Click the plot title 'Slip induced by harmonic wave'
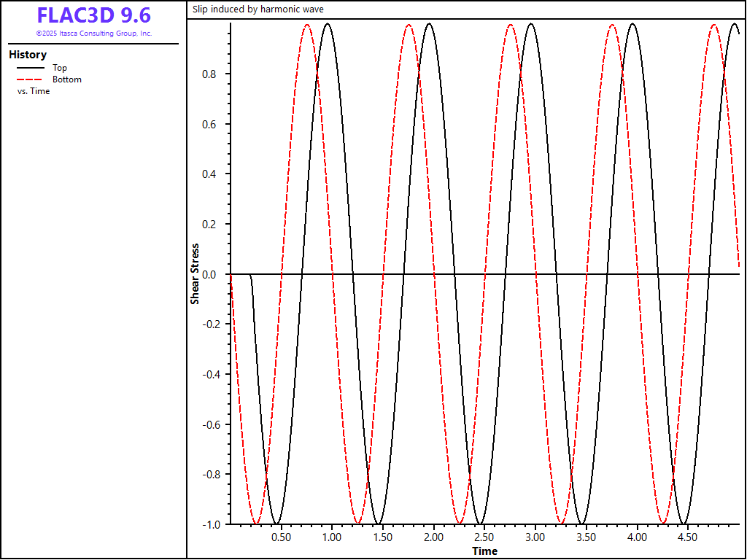 (258, 9)
